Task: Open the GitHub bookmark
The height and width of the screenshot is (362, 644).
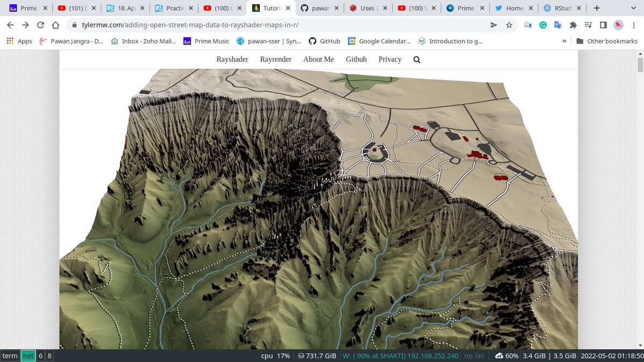Action: click(324, 41)
